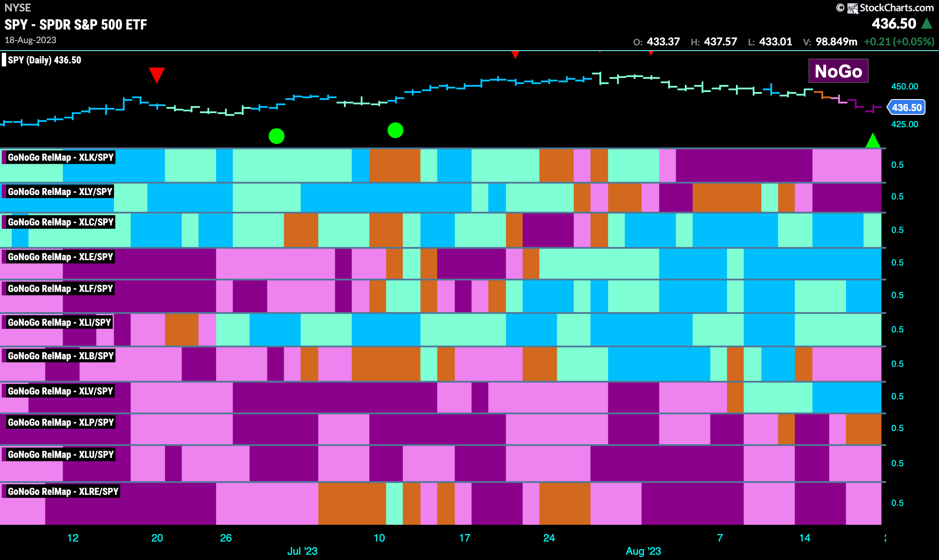Select the GoNoGo RelMap - XLE/SPY label
The image size is (939, 560).
[60, 257]
